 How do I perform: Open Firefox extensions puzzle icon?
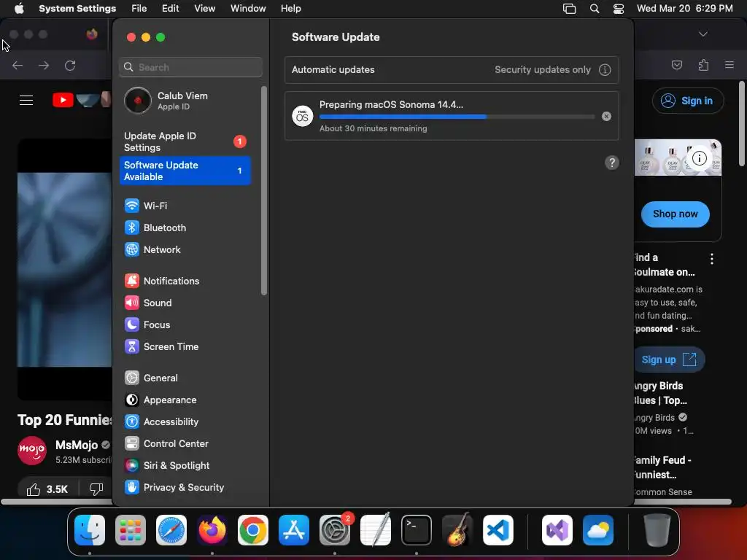click(703, 65)
